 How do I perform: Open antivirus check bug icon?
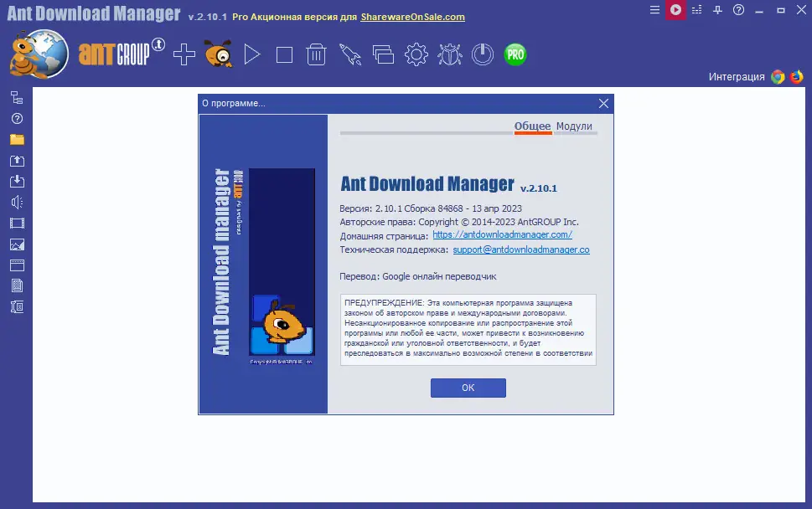(447, 54)
